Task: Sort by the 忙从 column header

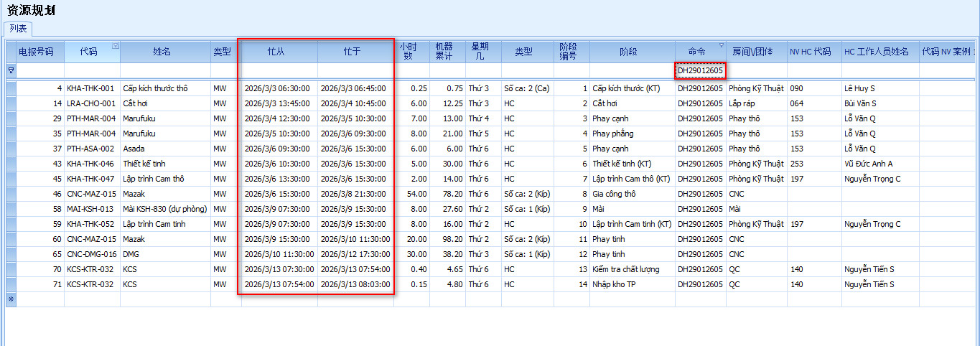Action: coord(279,52)
